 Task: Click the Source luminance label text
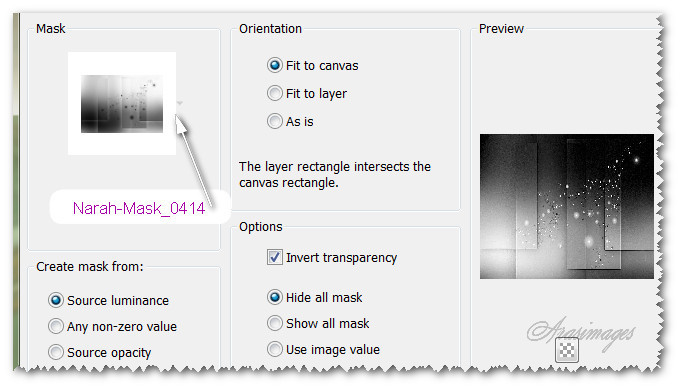tap(118, 300)
